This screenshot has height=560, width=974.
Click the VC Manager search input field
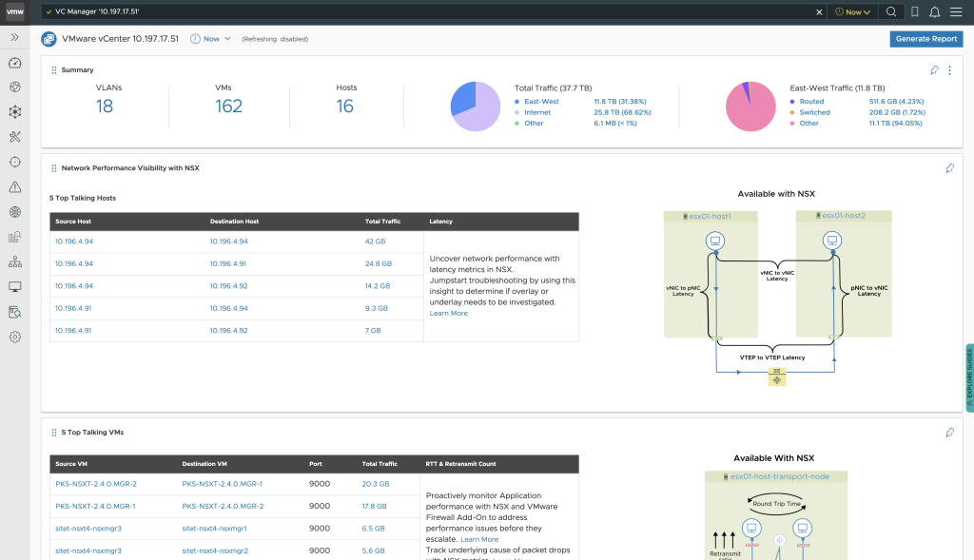tap(428, 12)
